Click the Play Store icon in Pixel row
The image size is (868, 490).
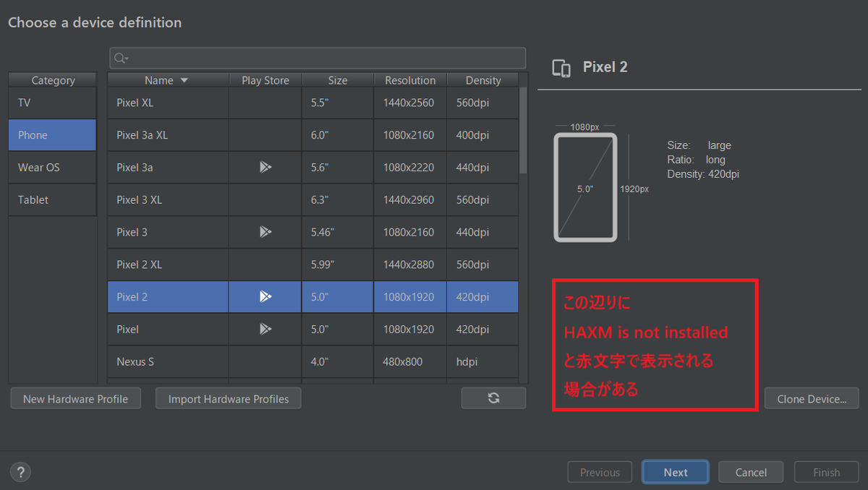(x=265, y=329)
